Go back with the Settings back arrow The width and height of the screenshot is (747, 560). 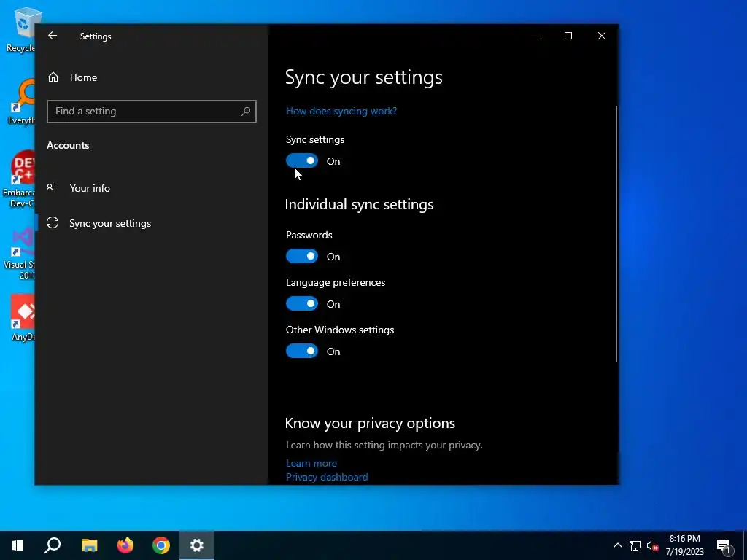53,36
